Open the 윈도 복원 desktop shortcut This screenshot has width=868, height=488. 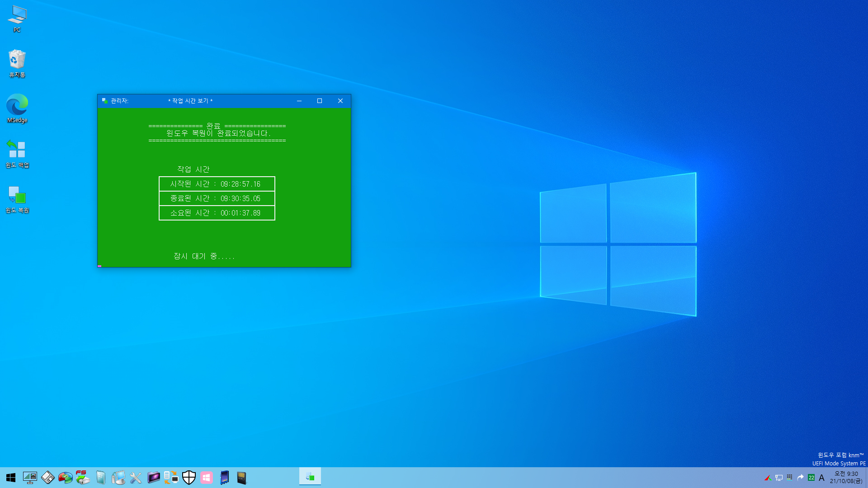point(17,199)
